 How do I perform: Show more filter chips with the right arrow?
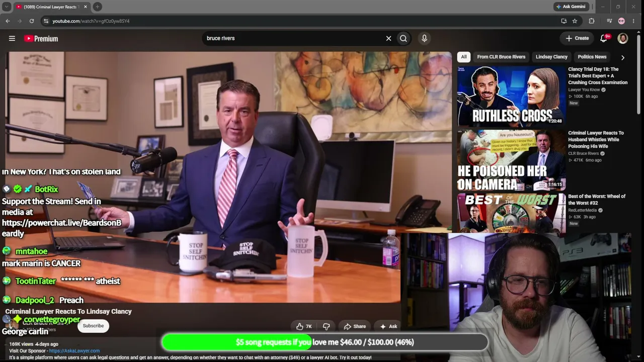(622, 57)
